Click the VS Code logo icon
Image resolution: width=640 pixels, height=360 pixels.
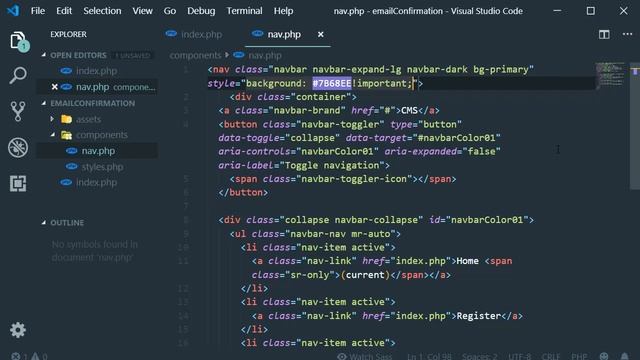pyautogui.click(x=13, y=11)
